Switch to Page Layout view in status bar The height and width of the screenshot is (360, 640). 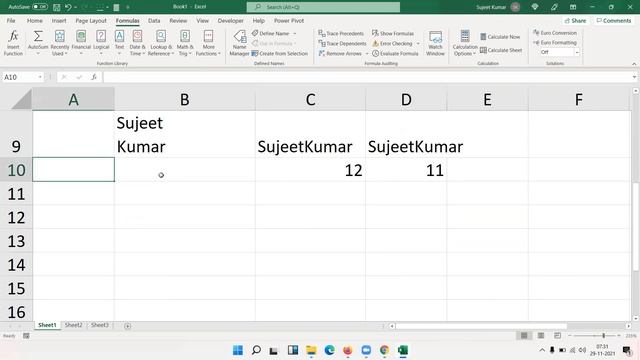point(541,336)
